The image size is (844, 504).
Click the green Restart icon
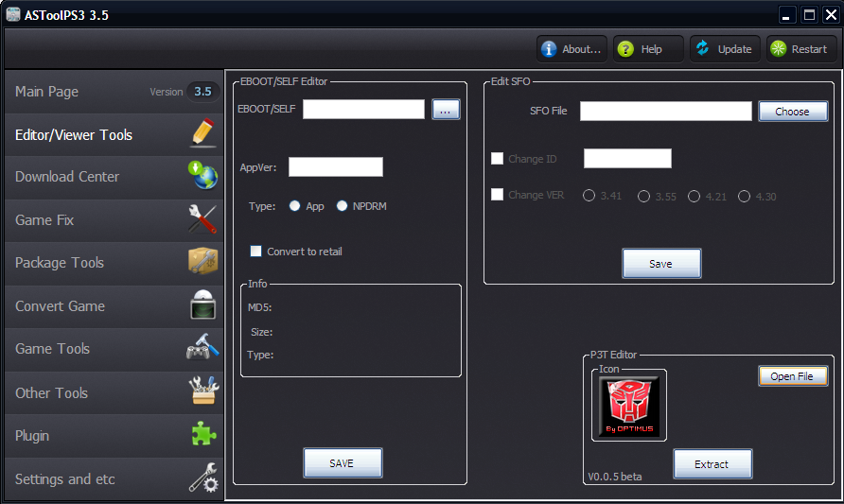779,49
